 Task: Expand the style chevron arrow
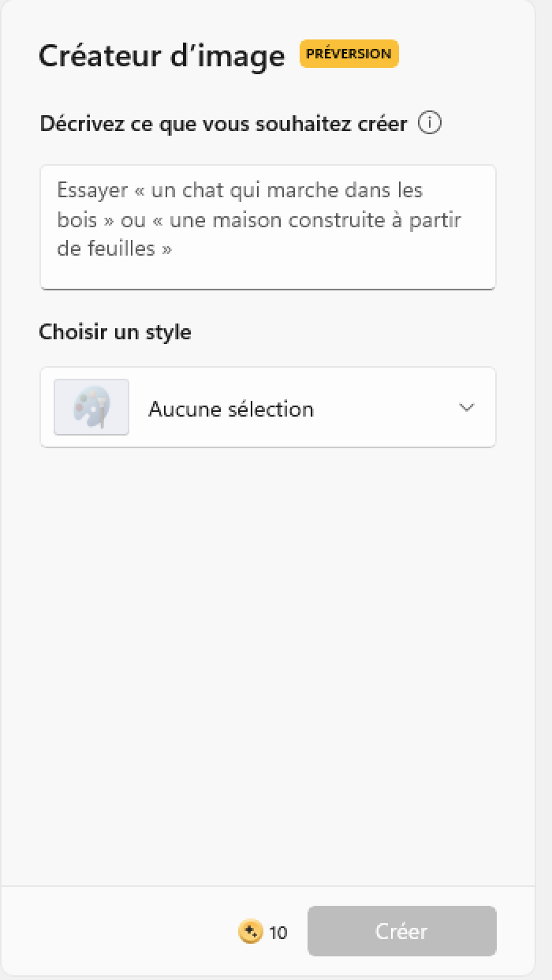[x=467, y=407]
